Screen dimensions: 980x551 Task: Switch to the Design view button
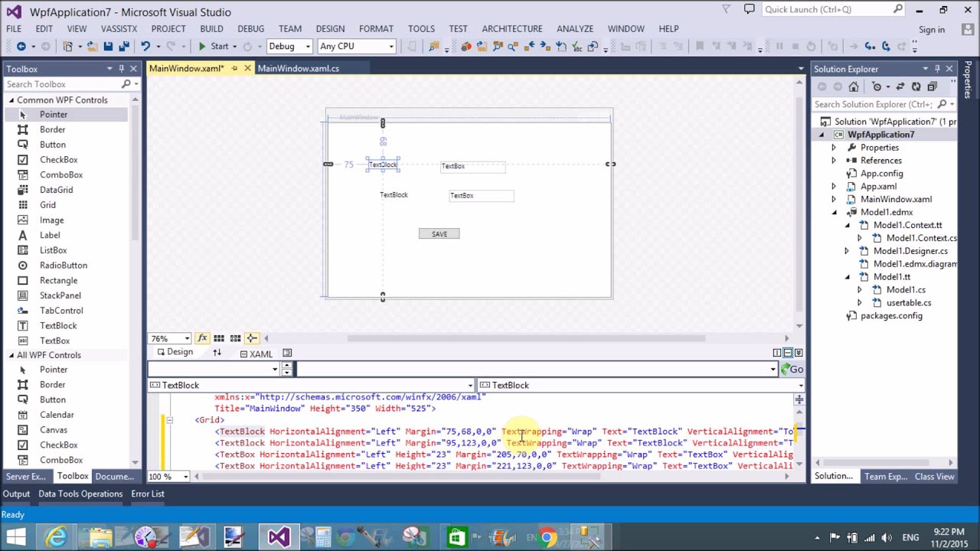point(175,352)
